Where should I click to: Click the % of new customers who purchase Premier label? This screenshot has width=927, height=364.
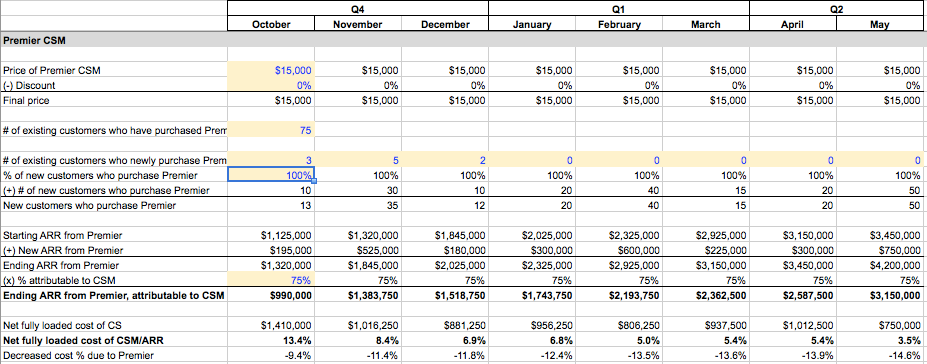(101, 175)
